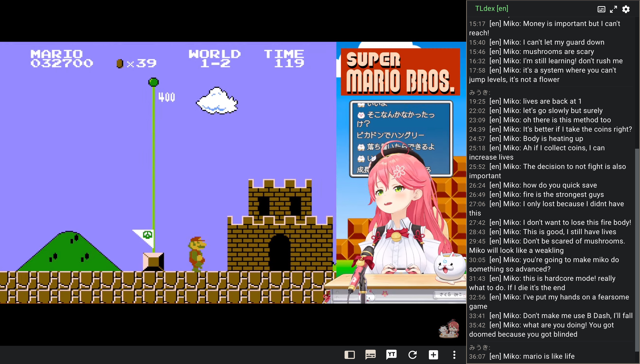640x364 pixels.
Task: Jump to timestamp 36:07 message
Action: tap(477, 356)
